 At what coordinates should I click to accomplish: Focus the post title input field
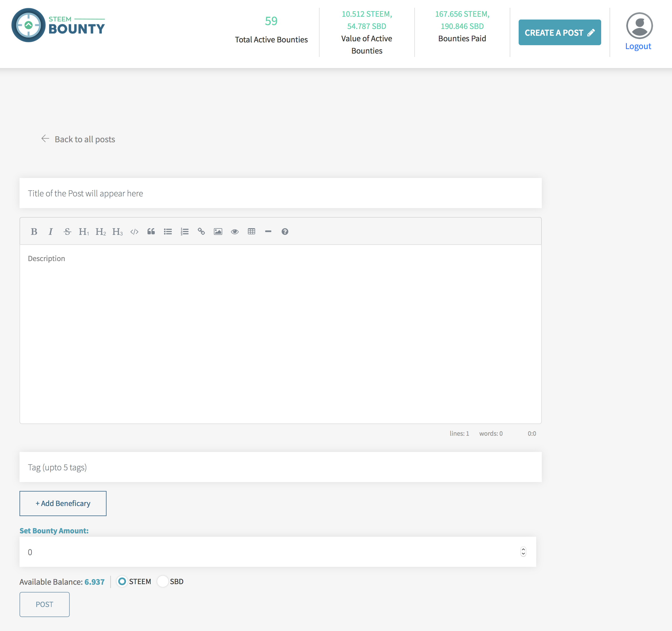click(x=280, y=193)
